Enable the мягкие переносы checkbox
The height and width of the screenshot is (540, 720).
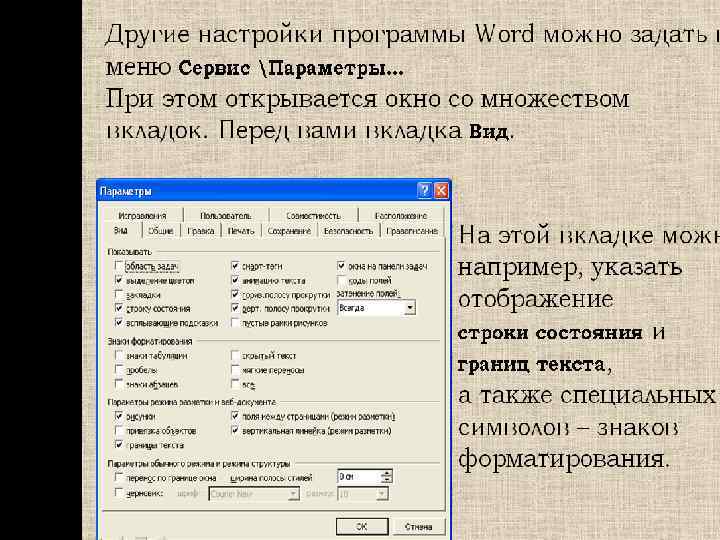point(235,370)
